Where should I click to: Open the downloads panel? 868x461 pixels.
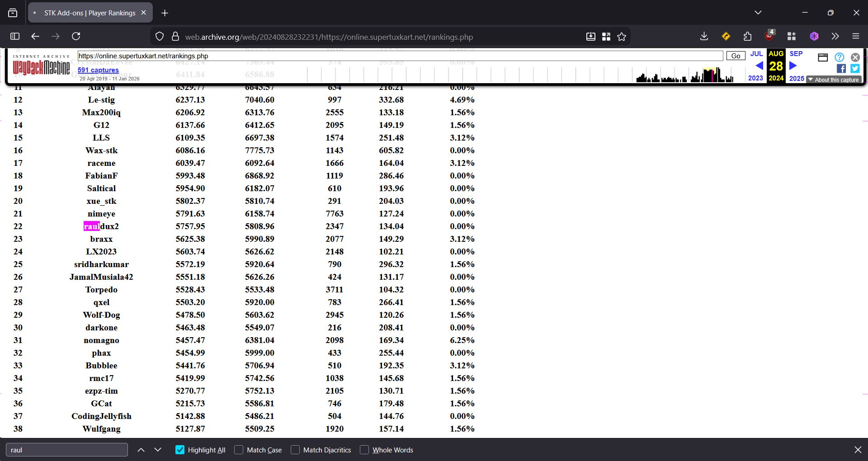click(704, 36)
